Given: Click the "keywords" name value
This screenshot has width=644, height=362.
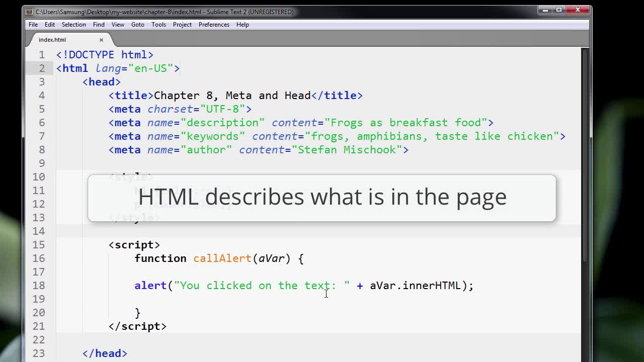Looking at the screenshot, I should 213,136.
